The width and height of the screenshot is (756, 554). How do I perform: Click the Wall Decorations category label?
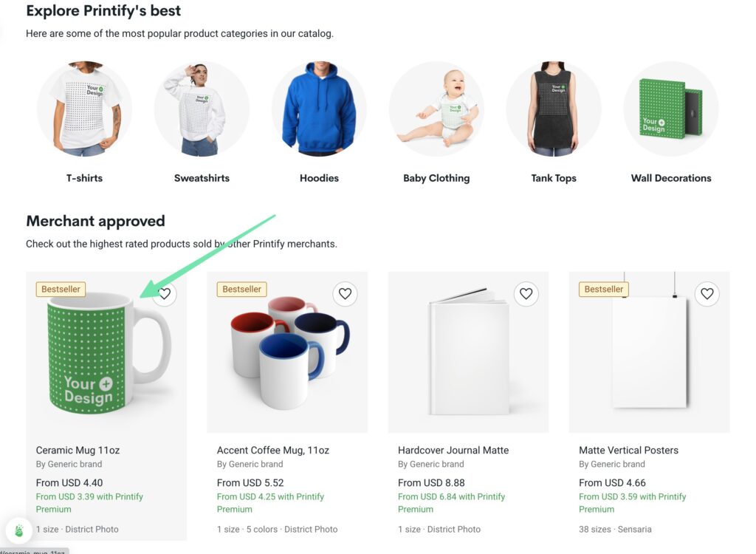point(671,178)
